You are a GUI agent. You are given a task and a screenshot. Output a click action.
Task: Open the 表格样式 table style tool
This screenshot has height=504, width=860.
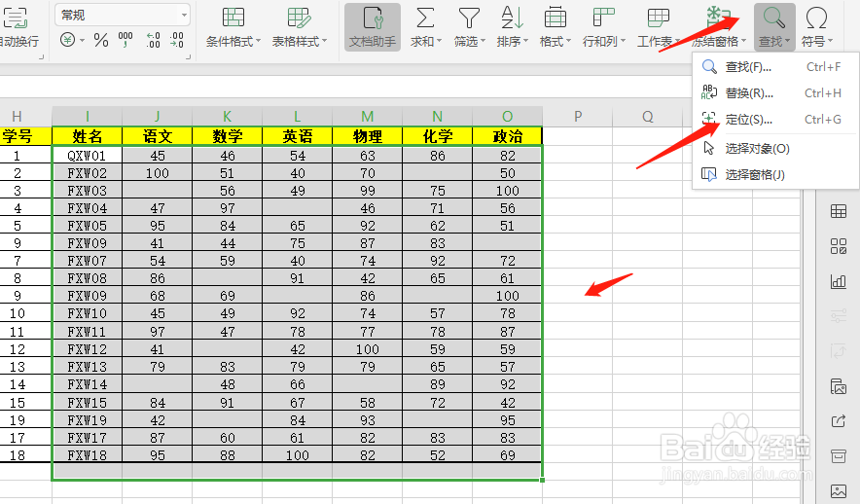299,27
